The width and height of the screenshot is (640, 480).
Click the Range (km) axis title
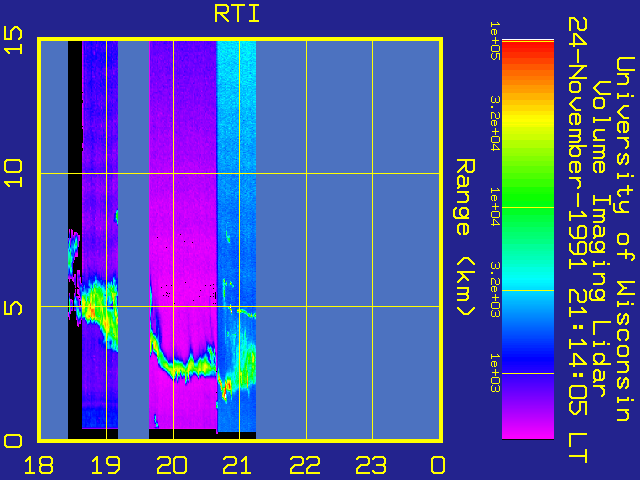465,238
